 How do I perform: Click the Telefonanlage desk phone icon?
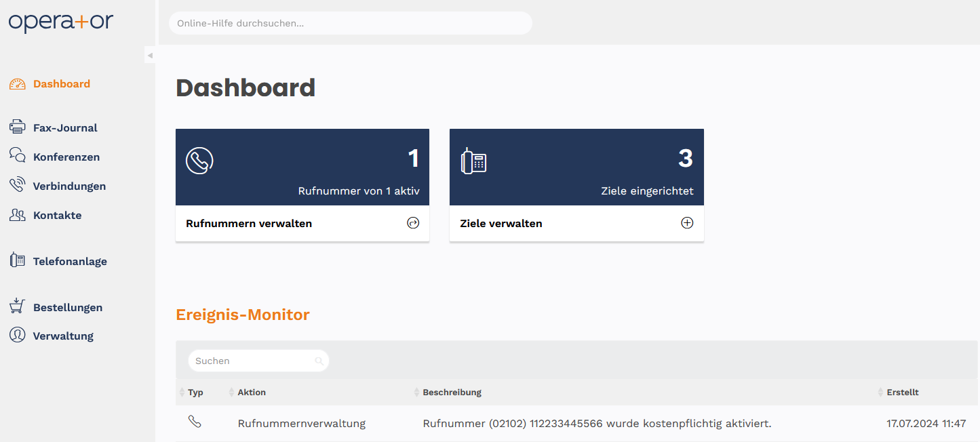18,260
